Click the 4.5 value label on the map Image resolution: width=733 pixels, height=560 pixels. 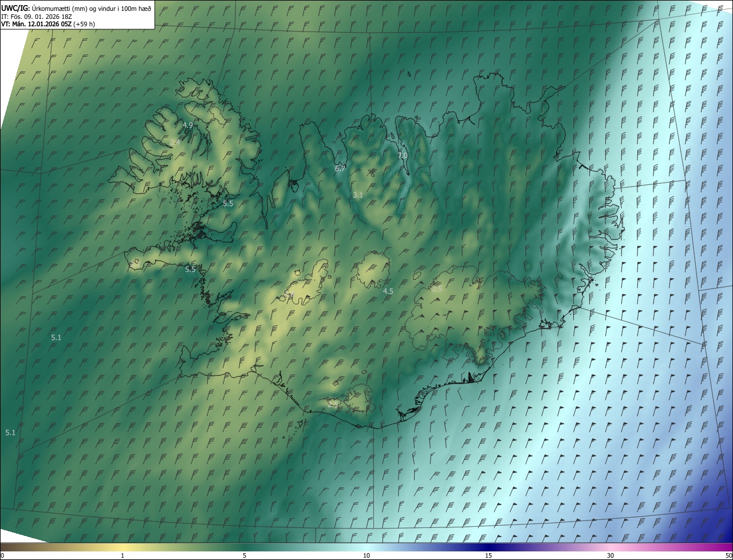(388, 291)
